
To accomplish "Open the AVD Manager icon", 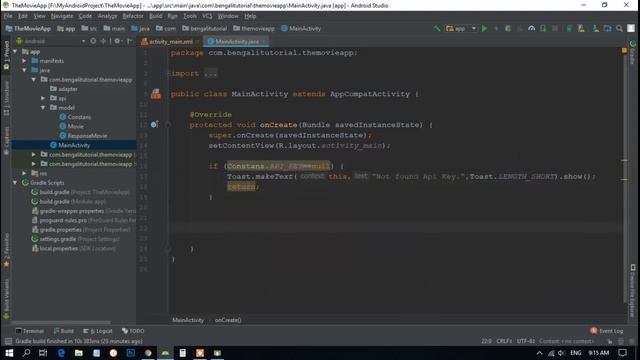I will (x=581, y=29).
